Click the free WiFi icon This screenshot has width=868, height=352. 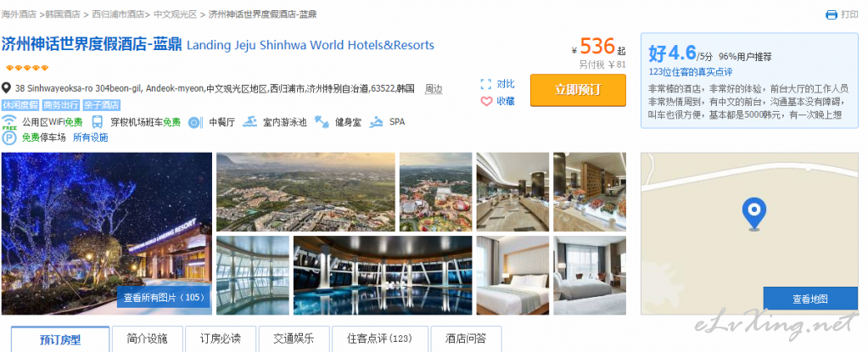coord(9,122)
